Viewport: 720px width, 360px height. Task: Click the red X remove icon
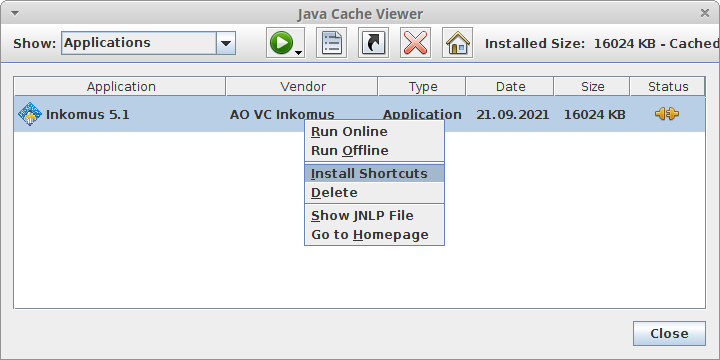pyautogui.click(x=415, y=43)
